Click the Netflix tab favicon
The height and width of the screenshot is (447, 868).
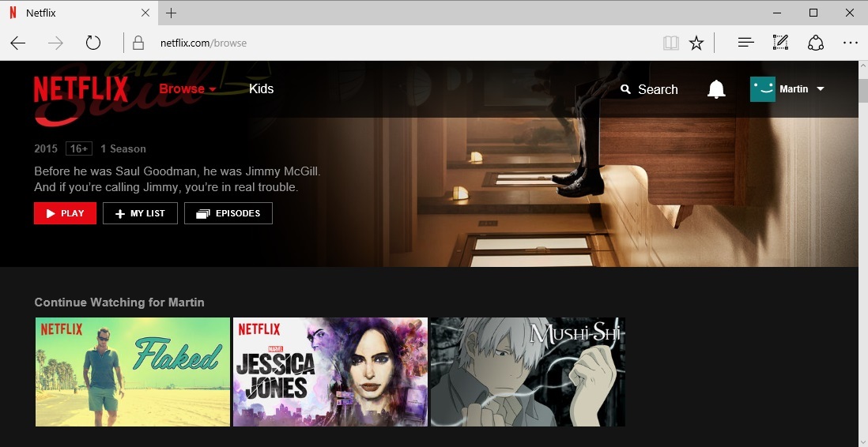(13, 13)
